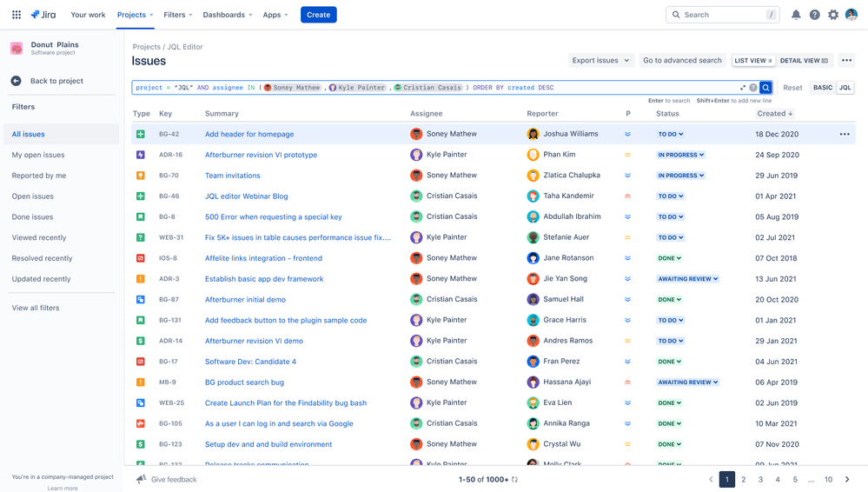
Task: Expand the Projects menu in top navigation
Action: 136,15
